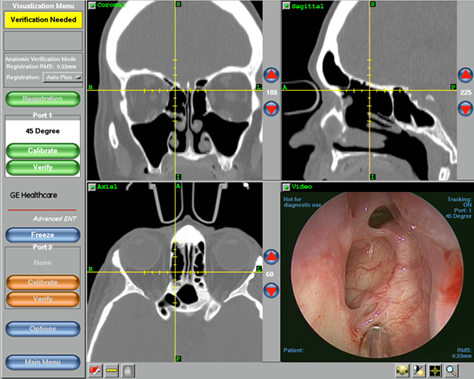Step the Sagittal slice down with the red arrow

[x=465, y=109]
